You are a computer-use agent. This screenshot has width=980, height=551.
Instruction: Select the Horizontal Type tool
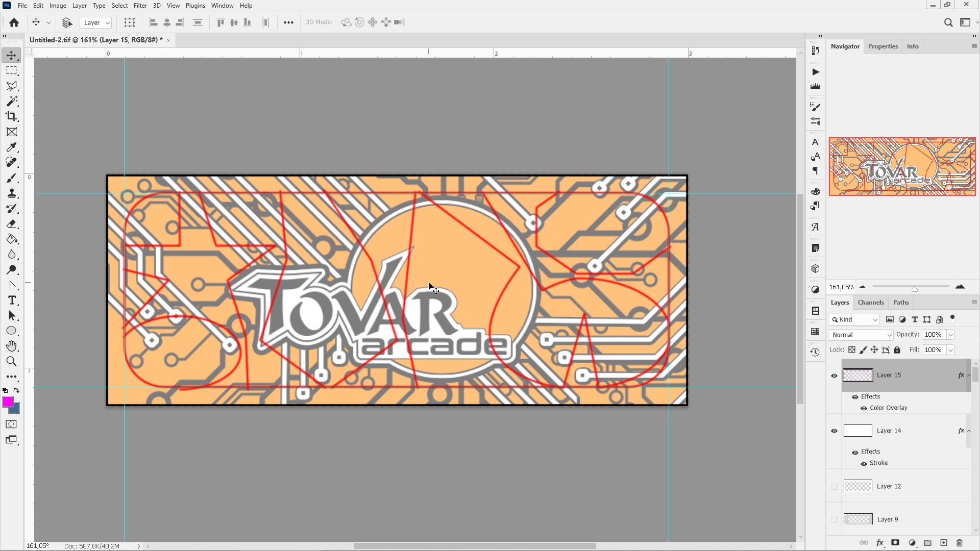coord(11,300)
